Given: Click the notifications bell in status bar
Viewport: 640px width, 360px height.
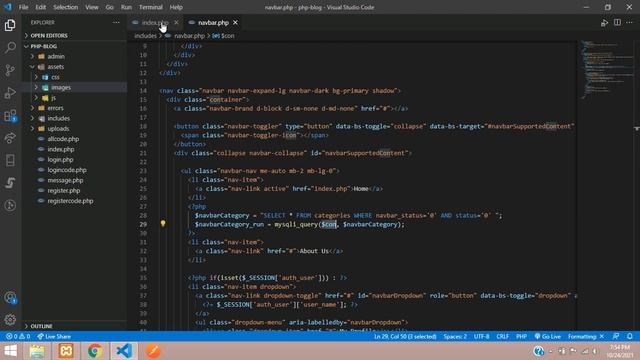Looking at the screenshot, I should (630, 336).
